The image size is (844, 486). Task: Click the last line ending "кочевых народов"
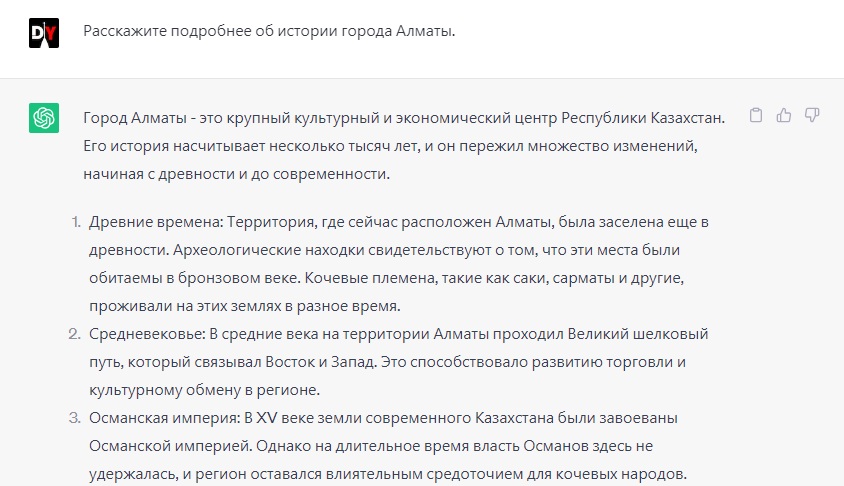click(388, 474)
